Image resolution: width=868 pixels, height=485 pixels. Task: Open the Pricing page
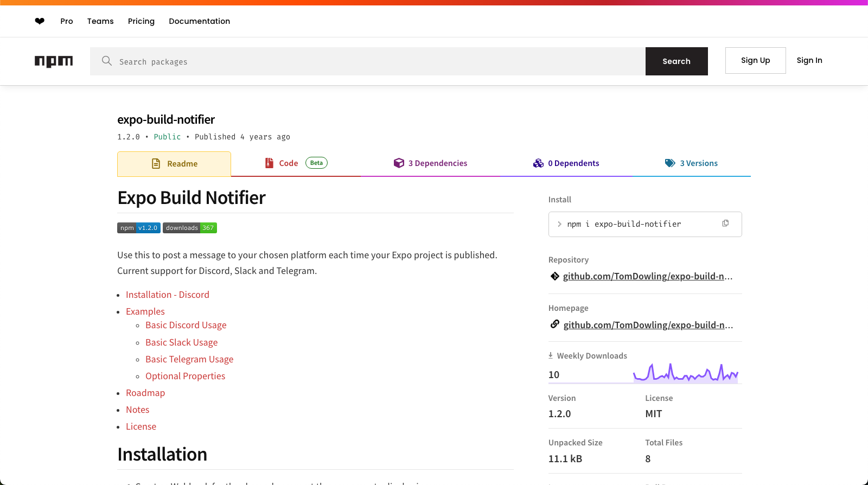click(x=141, y=21)
